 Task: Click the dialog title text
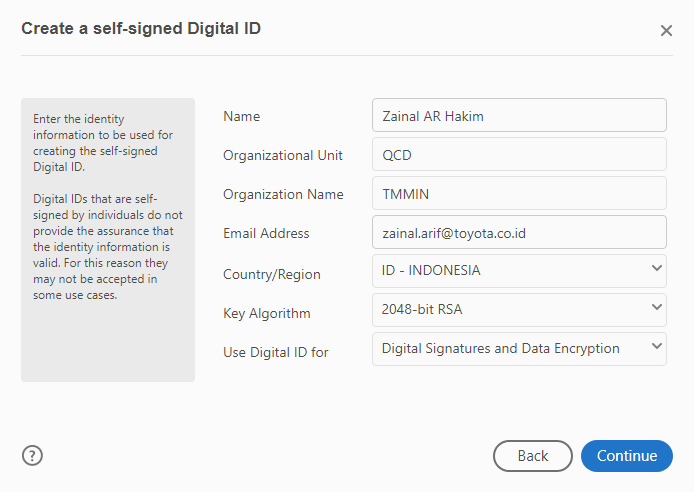(x=141, y=28)
